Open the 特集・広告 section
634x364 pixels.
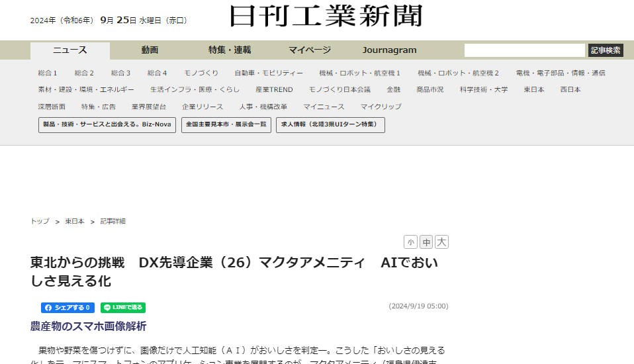(x=98, y=107)
